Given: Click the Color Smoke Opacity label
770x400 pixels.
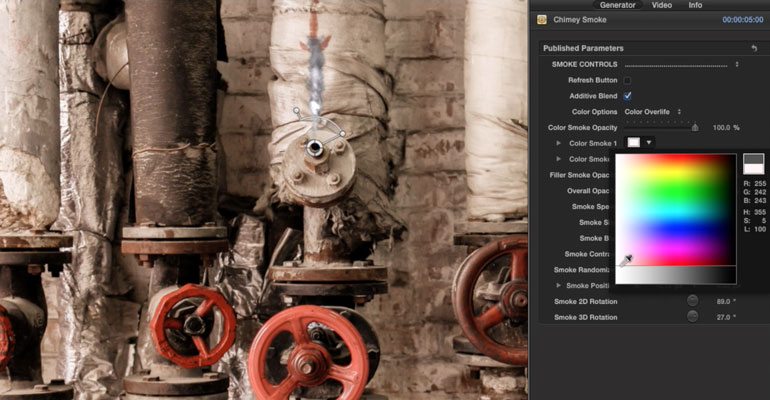Looking at the screenshot, I should pyautogui.click(x=582, y=128).
